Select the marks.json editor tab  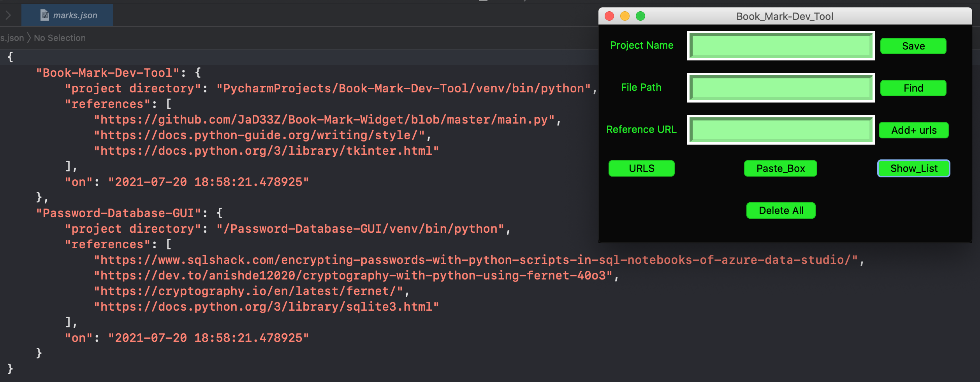tap(67, 15)
